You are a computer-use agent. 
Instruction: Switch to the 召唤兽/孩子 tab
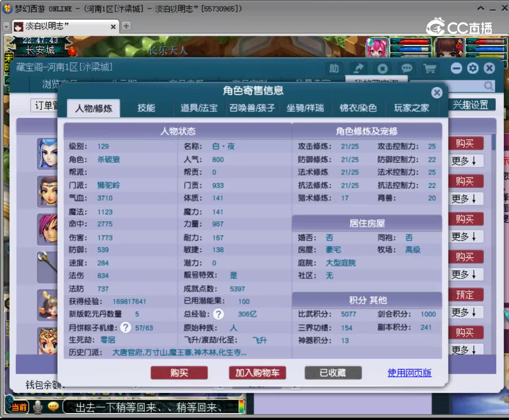tap(252, 108)
